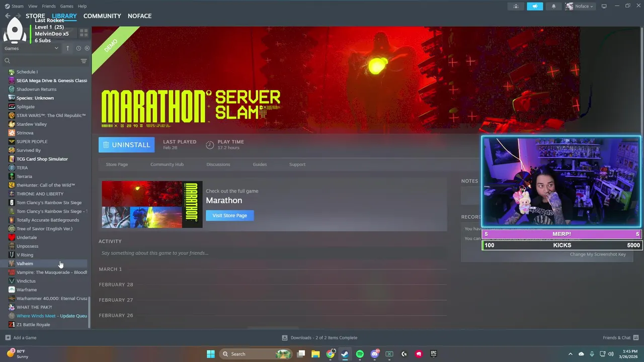Show hidden system tray icons
This screenshot has width=644, height=362.
coord(570,354)
